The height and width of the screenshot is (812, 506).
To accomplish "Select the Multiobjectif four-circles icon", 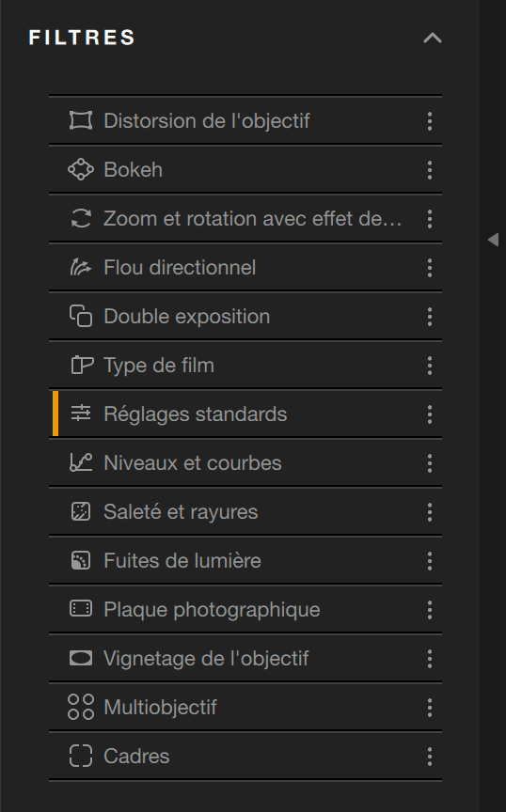I will click(81, 707).
